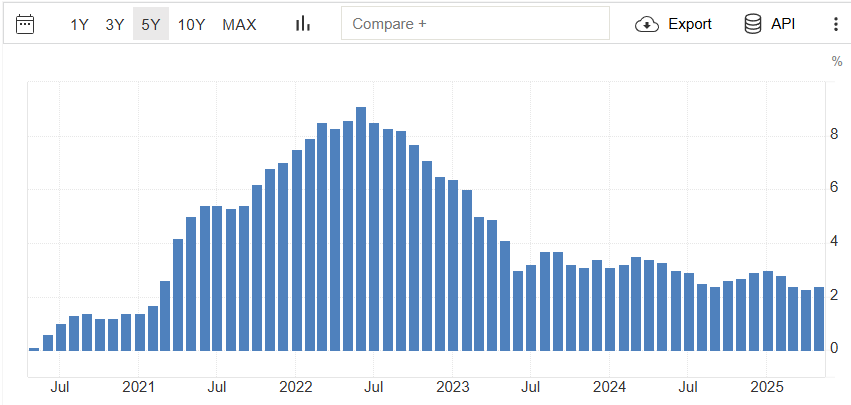Click the 2021 x-axis label
The image size is (851, 405).
point(138,388)
